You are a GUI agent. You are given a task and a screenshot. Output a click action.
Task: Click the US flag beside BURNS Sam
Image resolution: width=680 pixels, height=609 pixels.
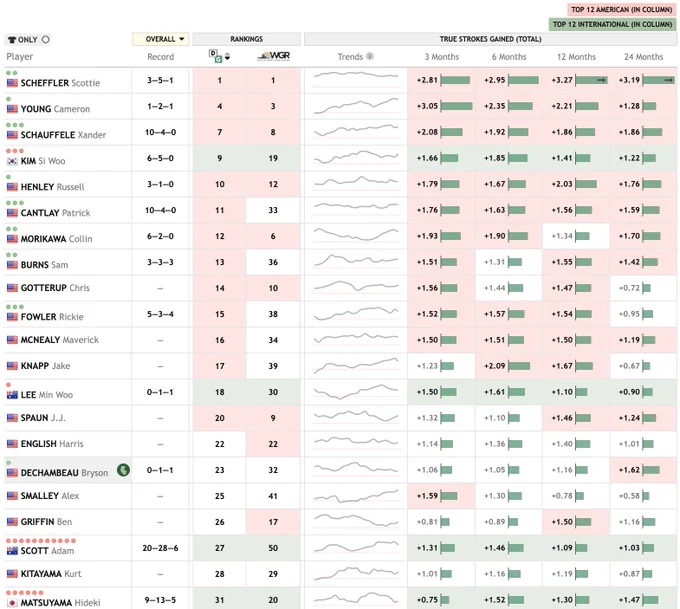click(12, 265)
